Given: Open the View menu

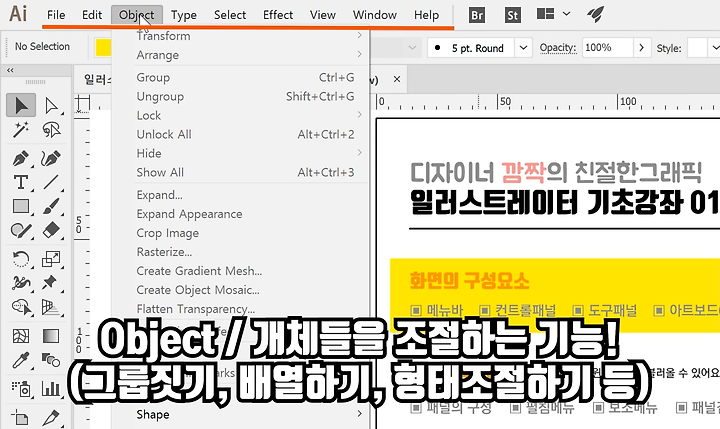Looking at the screenshot, I should (323, 15).
